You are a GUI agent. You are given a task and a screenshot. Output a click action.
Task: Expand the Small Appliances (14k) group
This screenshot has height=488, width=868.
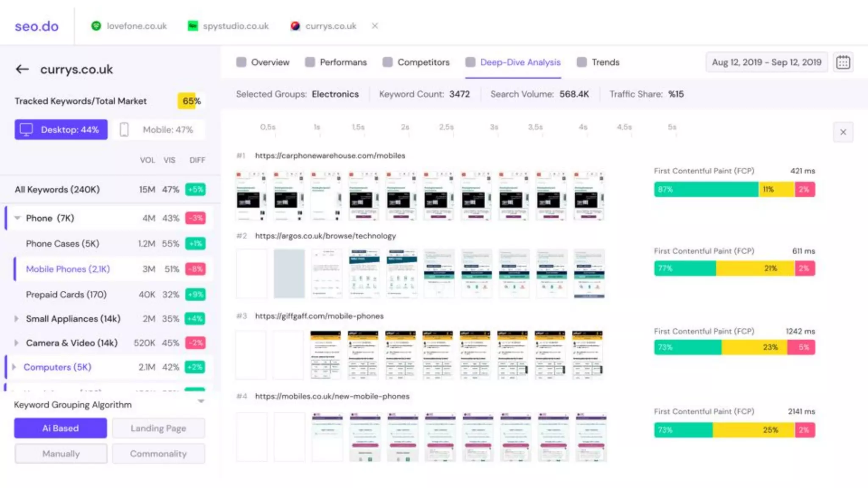tap(17, 319)
